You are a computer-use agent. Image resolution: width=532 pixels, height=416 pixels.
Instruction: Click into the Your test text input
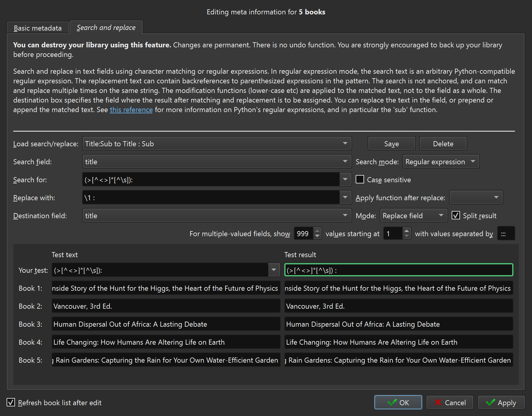[x=160, y=270]
